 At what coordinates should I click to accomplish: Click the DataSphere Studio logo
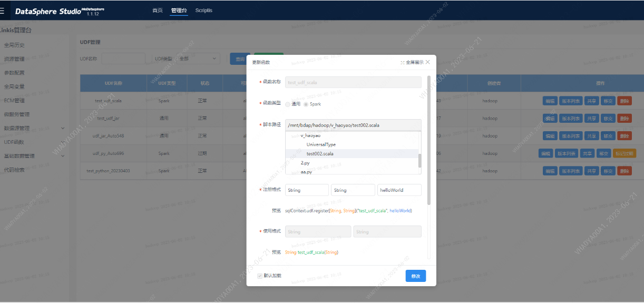pyautogui.click(x=48, y=11)
